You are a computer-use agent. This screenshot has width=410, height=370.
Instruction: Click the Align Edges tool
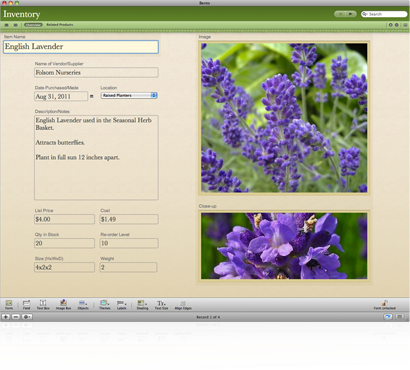coord(183,305)
